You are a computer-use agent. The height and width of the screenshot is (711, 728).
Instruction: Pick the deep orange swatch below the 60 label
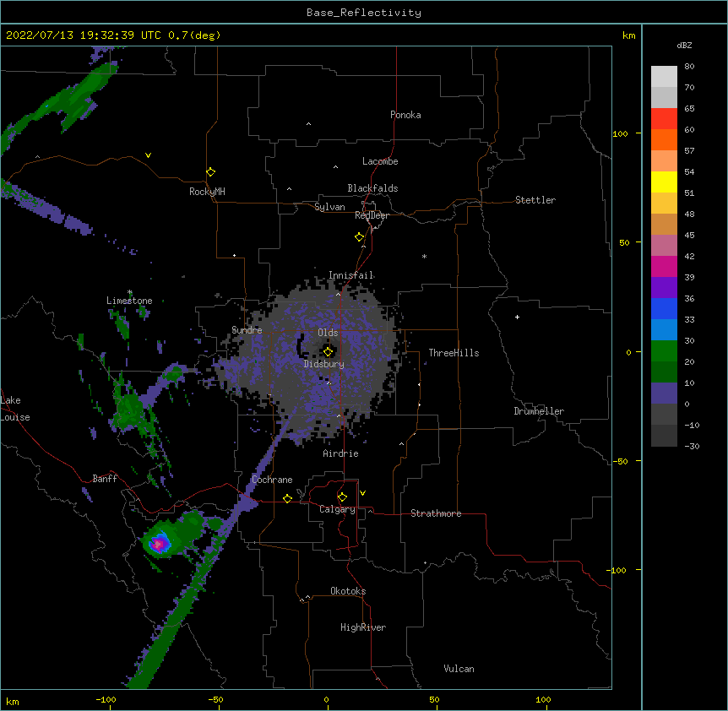pyautogui.click(x=664, y=140)
